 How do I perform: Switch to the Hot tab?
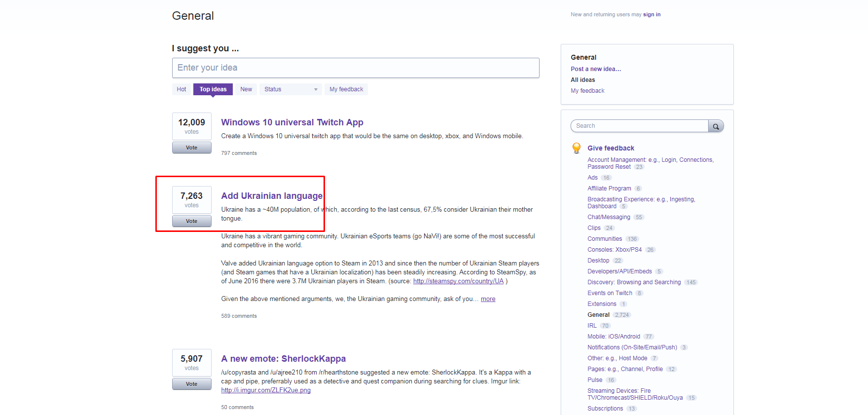point(181,89)
